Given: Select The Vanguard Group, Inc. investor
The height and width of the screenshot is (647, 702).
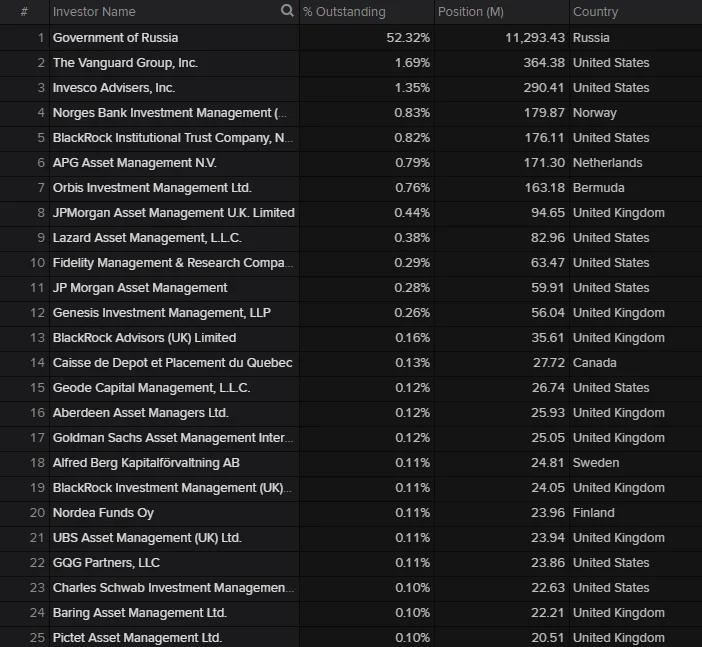Looking at the screenshot, I should (125, 63).
